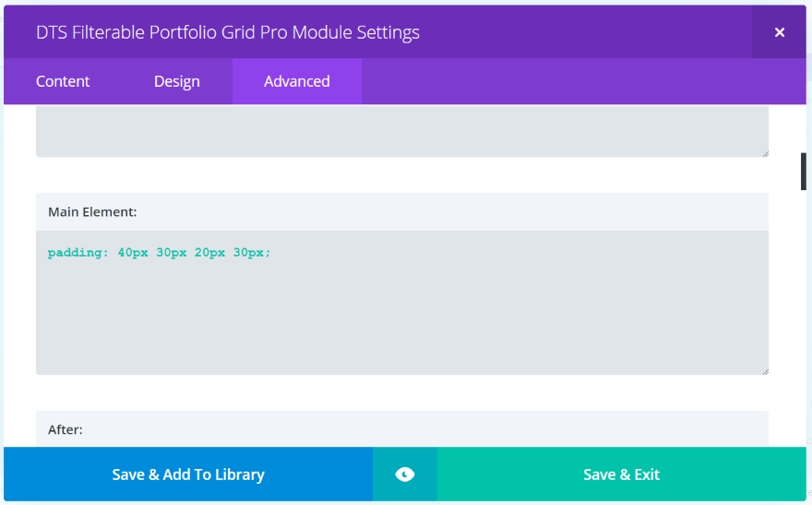
Task: Click the upper textarea's resize corner handle
Action: click(x=765, y=153)
